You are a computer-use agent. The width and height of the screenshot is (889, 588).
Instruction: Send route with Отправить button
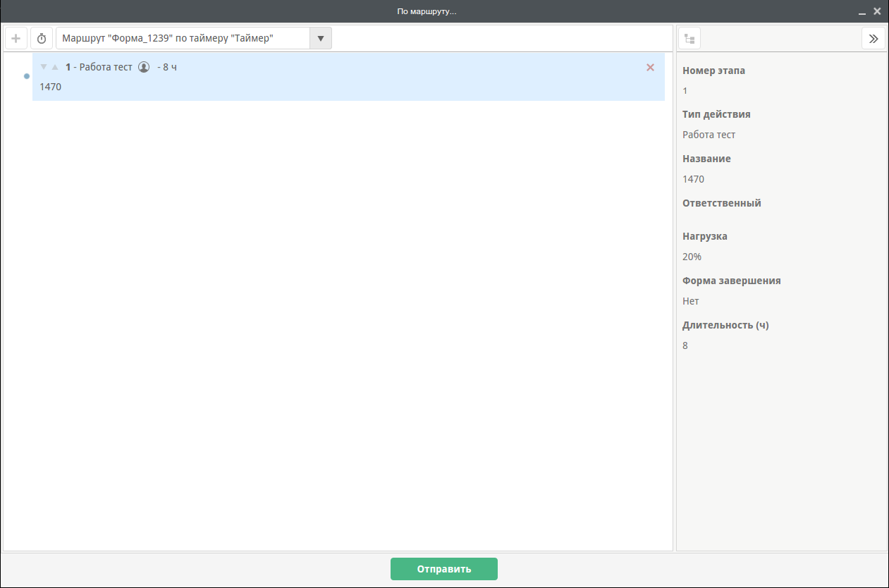tap(444, 569)
